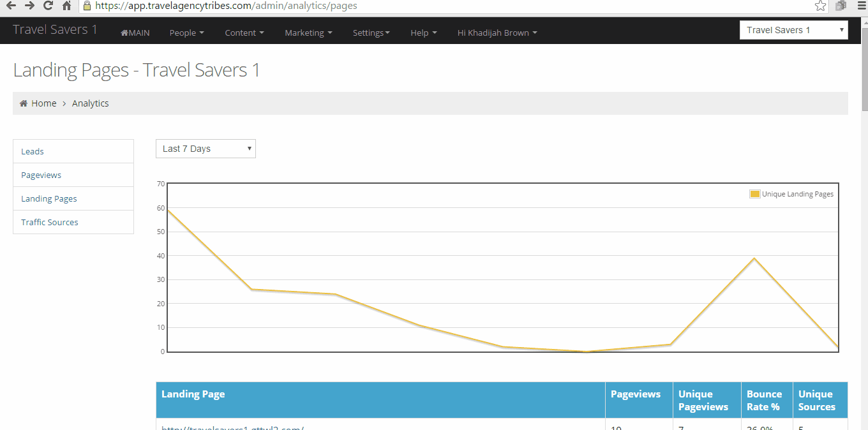The height and width of the screenshot is (430, 868).
Task: Go to Pageviews analytics
Action: 41,175
